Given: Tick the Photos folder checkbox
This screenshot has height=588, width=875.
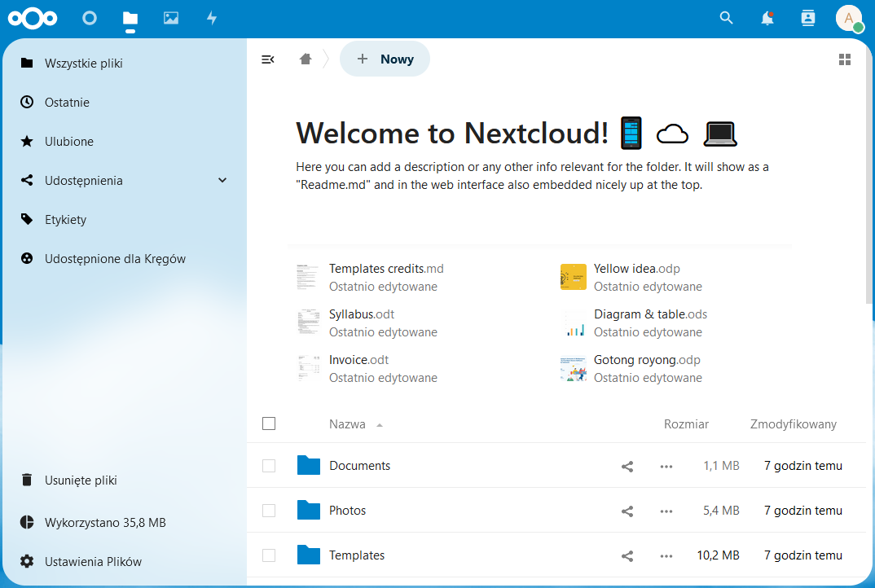Looking at the screenshot, I should 269,511.
